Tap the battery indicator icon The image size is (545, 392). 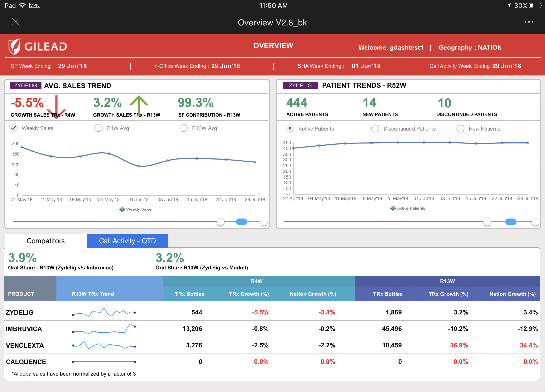[536, 5]
